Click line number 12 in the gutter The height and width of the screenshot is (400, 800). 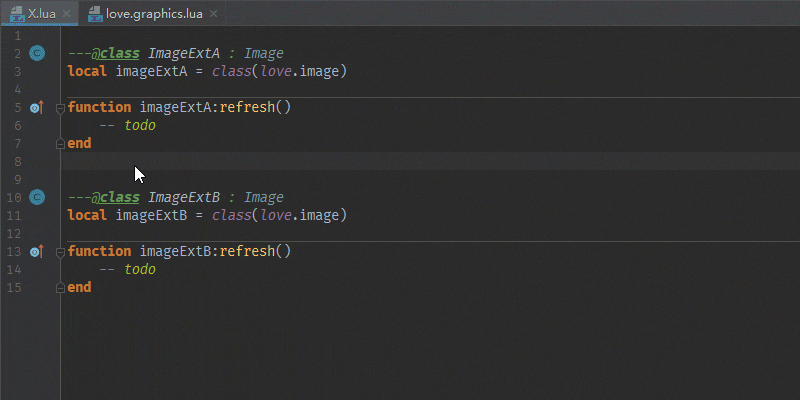pyautogui.click(x=14, y=234)
